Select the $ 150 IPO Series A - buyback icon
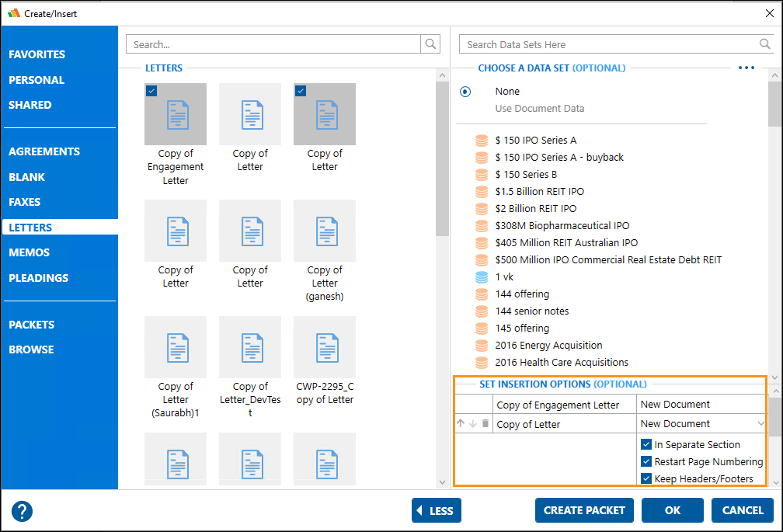 pyautogui.click(x=482, y=157)
